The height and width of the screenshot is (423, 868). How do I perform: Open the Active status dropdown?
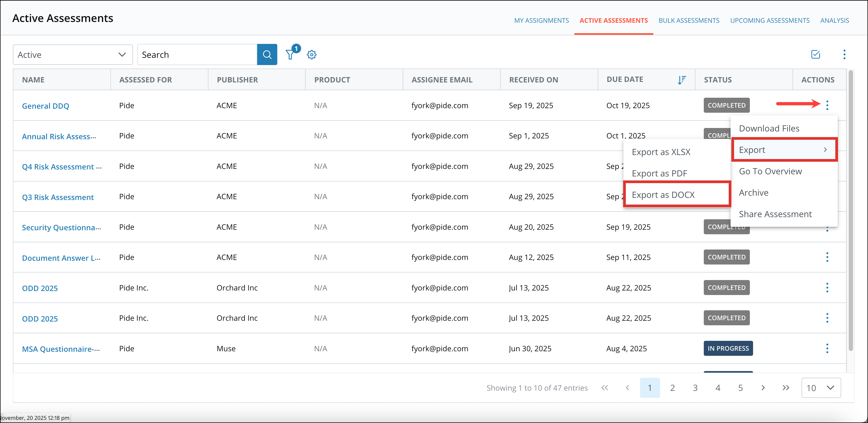72,54
